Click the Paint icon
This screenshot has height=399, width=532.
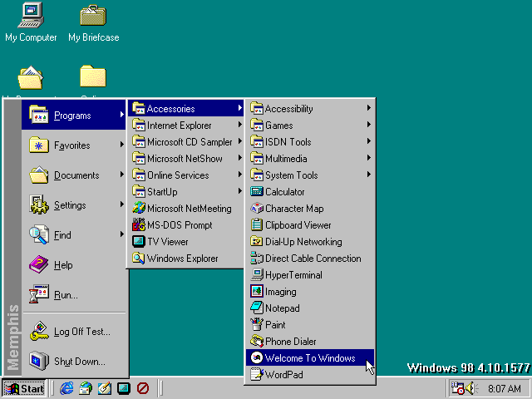click(x=257, y=325)
